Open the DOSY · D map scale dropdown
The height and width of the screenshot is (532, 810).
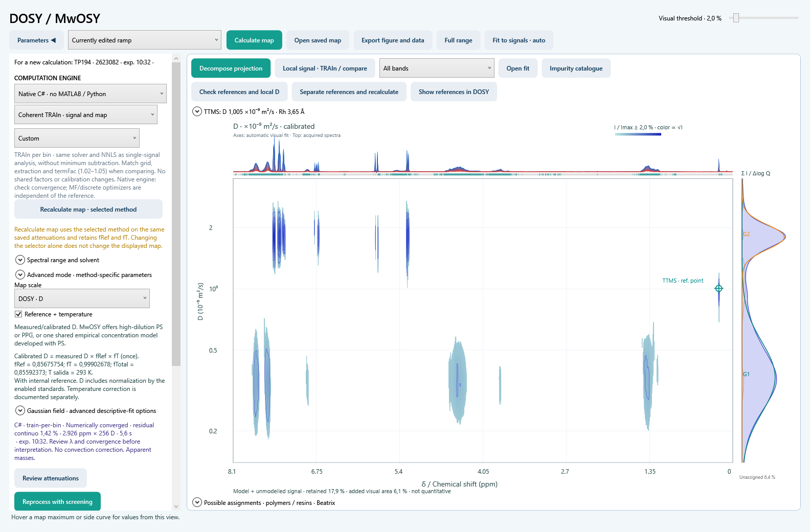82,298
